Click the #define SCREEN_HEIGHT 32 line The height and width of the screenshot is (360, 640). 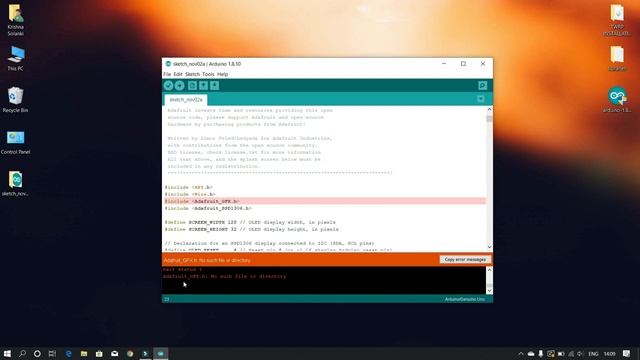[251, 229]
